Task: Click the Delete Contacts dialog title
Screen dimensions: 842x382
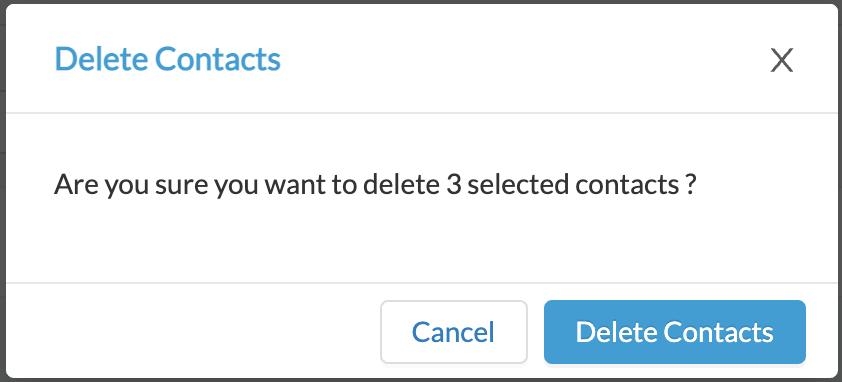Action: coord(168,59)
